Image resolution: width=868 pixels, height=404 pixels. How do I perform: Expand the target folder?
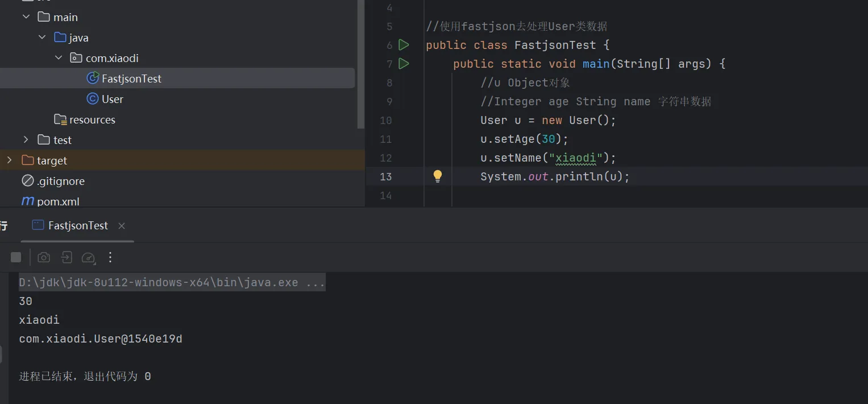[9, 160]
